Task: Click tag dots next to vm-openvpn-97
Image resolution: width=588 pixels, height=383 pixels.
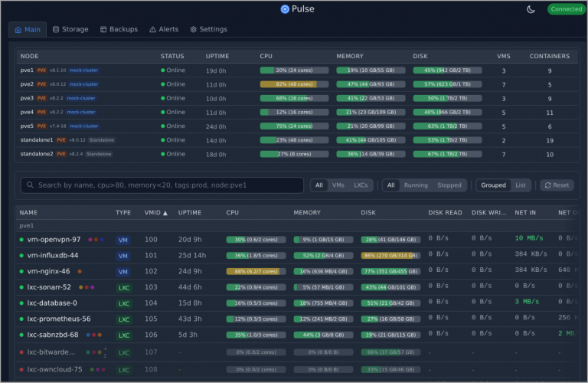Action: click(x=96, y=240)
